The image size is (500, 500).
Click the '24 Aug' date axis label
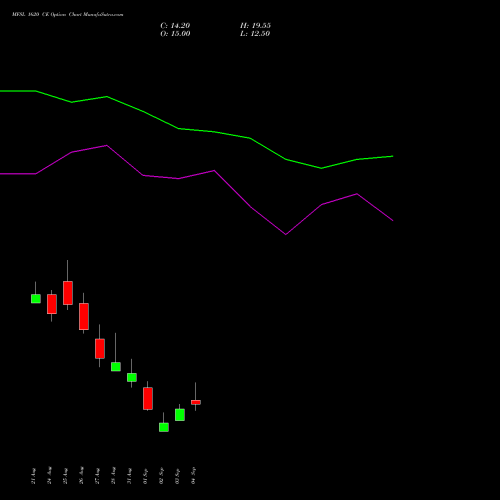pyautogui.click(x=49, y=476)
